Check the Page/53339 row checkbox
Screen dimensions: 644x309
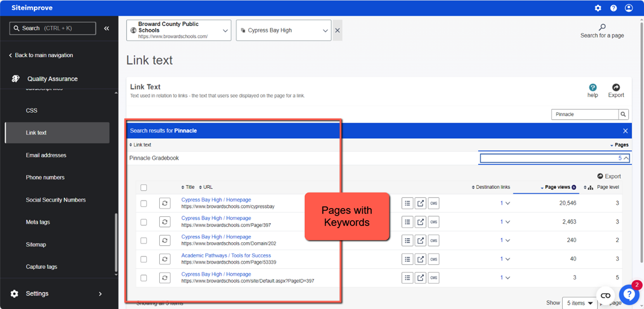(144, 259)
